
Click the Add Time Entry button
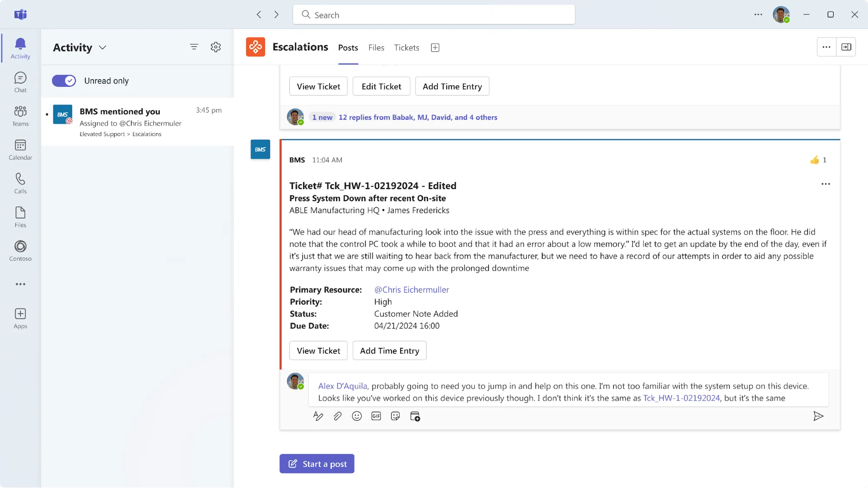(389, 350)
